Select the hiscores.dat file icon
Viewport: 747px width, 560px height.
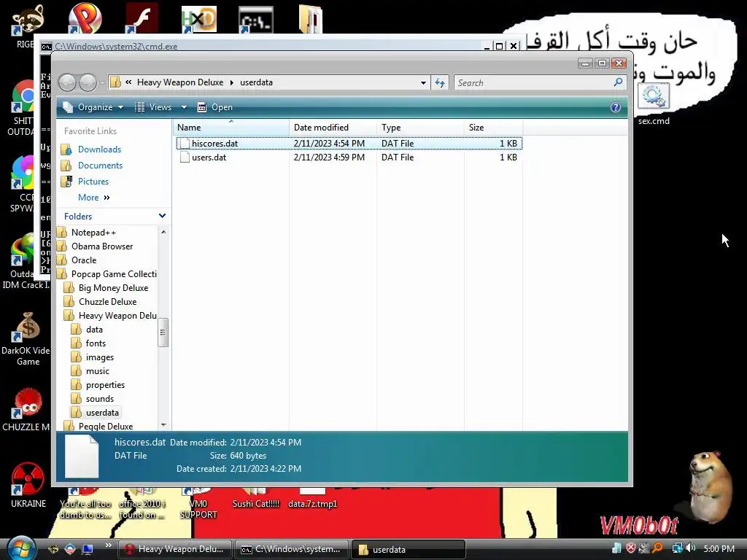(185, 144)
